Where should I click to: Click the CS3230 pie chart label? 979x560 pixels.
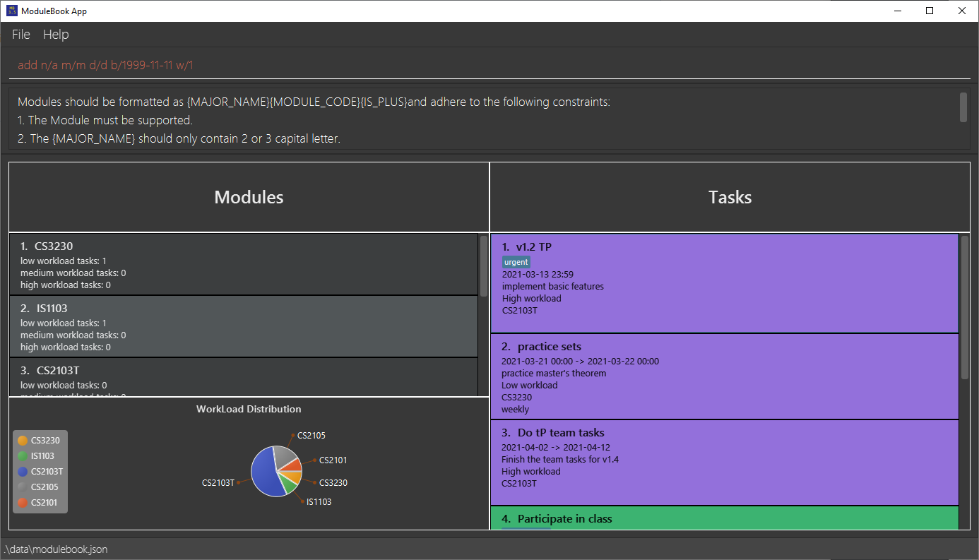point(333,483)
